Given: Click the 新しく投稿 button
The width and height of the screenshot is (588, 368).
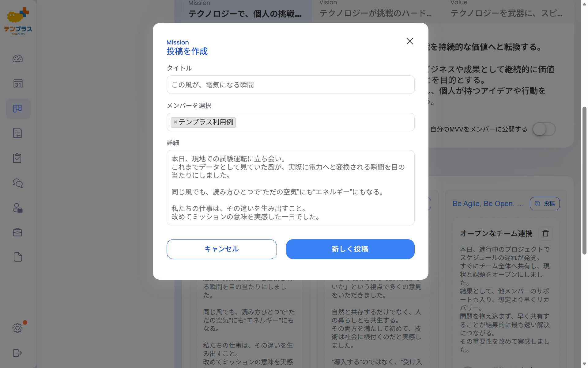Looking at the screenshot, I should click(350, 249).
